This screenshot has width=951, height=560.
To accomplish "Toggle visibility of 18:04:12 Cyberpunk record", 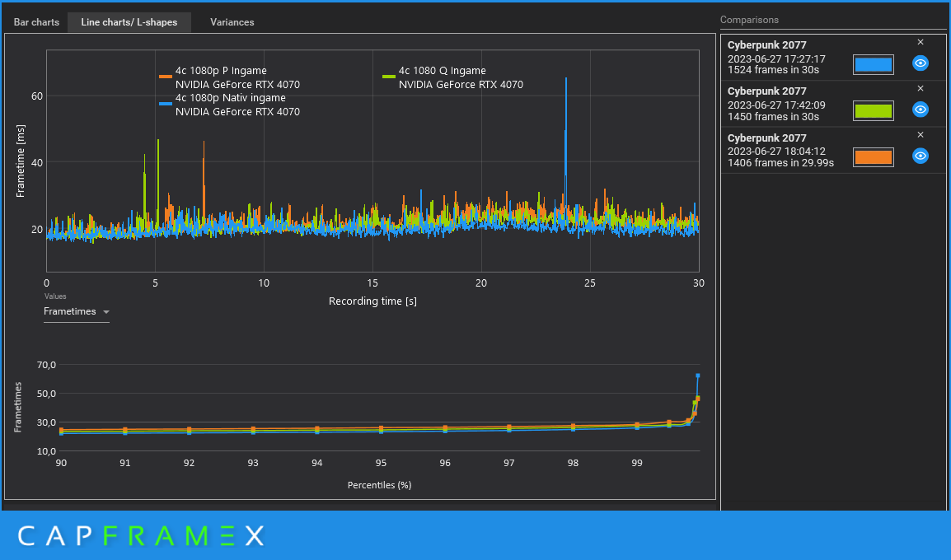I will point(920,156).
